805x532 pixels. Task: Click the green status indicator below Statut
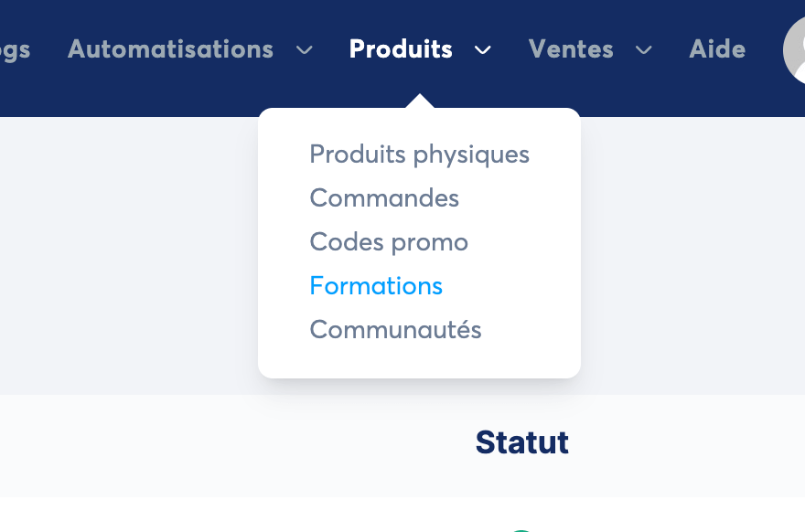521,530
